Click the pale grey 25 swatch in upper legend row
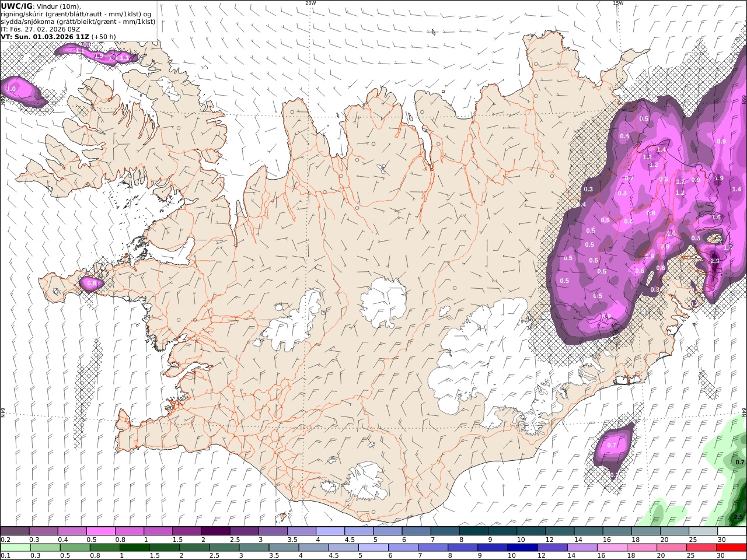Viewport: 747px width, 560px height. (x=703, y=531)
